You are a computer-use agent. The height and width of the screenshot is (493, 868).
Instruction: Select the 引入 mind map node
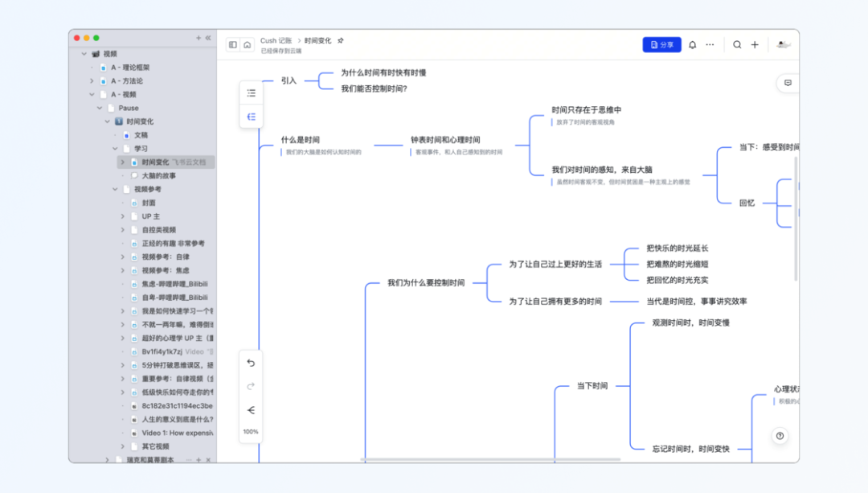(x=289, y=81)
